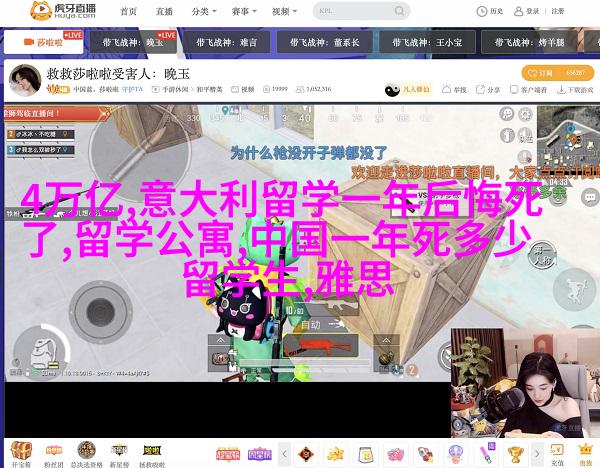This screenshot has height=468, width=600.
Task: Select the 莎啦啦 live tab
Action: pyautogui.click(x=44, y=42)
